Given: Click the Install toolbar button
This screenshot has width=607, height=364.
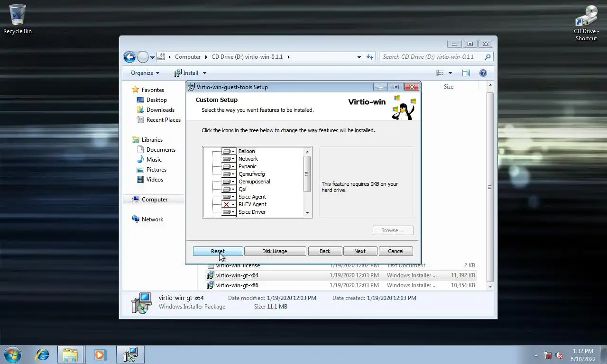Looking at the screenshot, I should [x=186, y=73].
